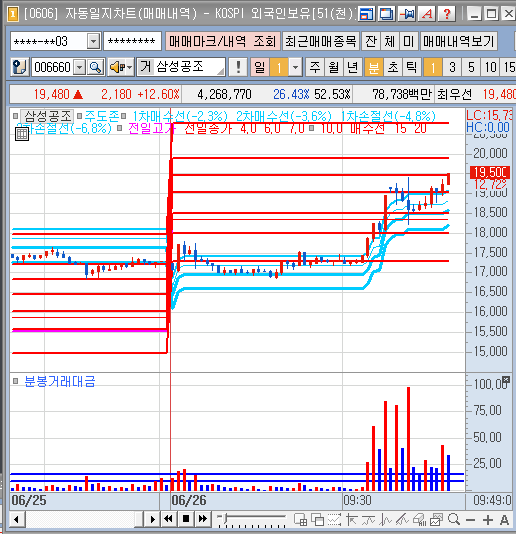Click the red letter A font icon

click(x=427, y=14)
